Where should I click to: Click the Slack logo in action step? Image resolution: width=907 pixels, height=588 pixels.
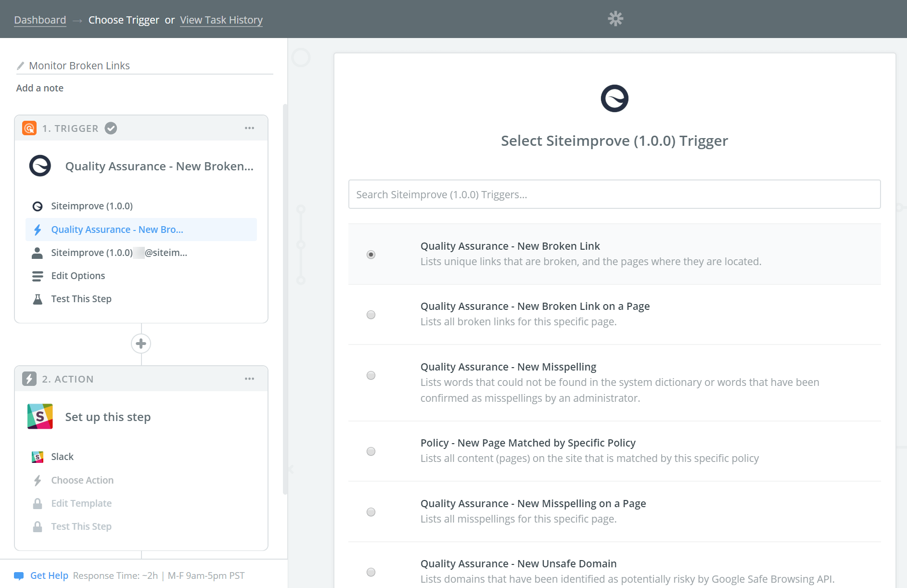click(x=40, y=417)
